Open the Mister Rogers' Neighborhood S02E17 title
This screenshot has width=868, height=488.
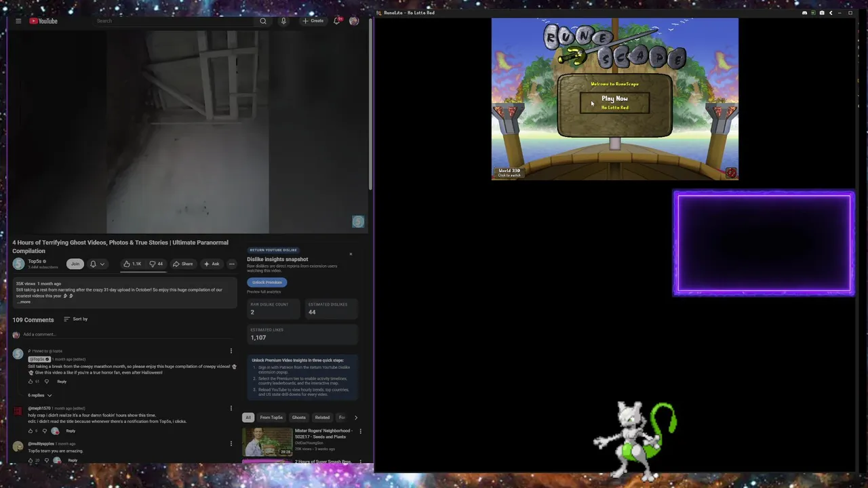[x=323, y=434]
